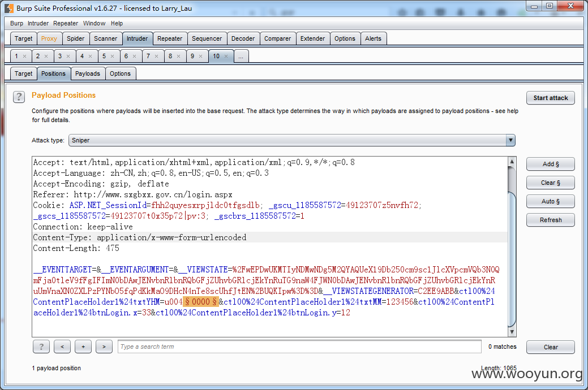Close Intruder attack tab 10

click(226, 56)
